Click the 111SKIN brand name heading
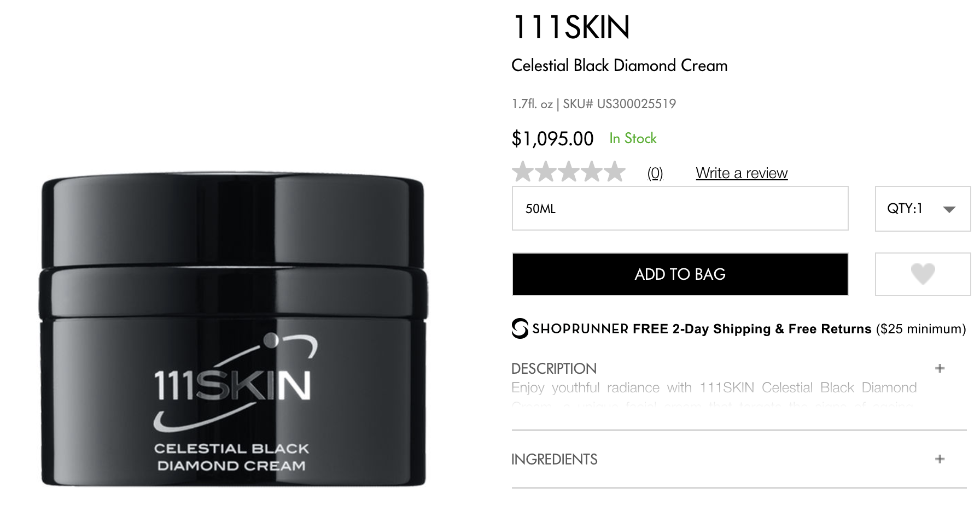This screenshot has width=980, height=506. (x=571, y=27)
